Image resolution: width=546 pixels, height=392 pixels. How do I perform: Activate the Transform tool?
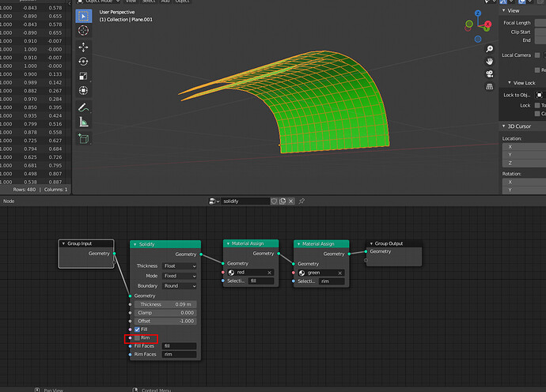pos(84,90)
